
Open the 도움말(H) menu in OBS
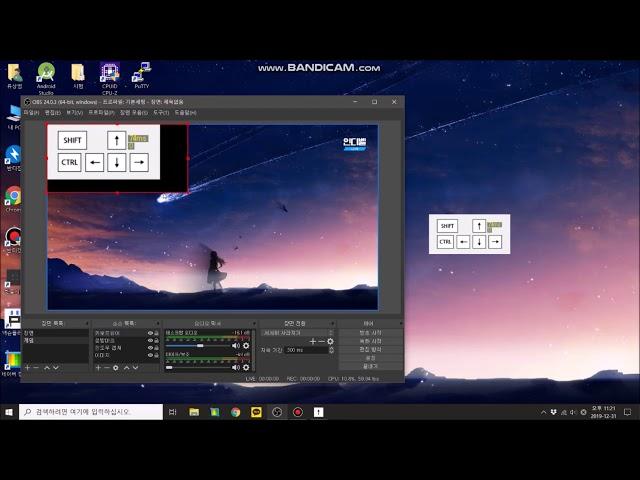pyautogui.click(x=185, y=112)
